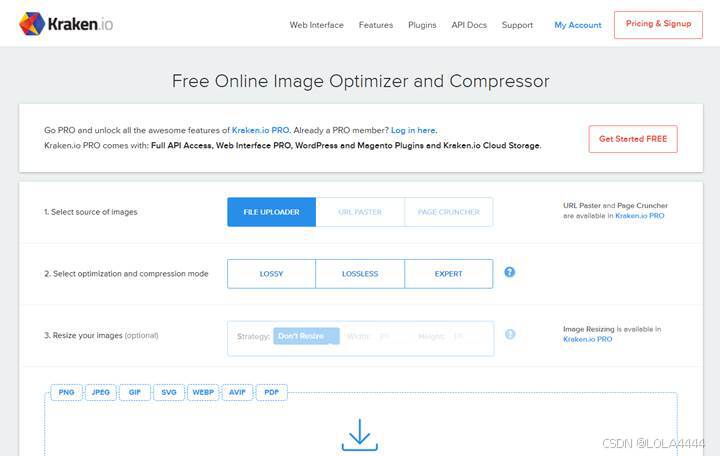720x456 pixels.
Task: Click Pricing & Signup button
Action: point(658,25)
